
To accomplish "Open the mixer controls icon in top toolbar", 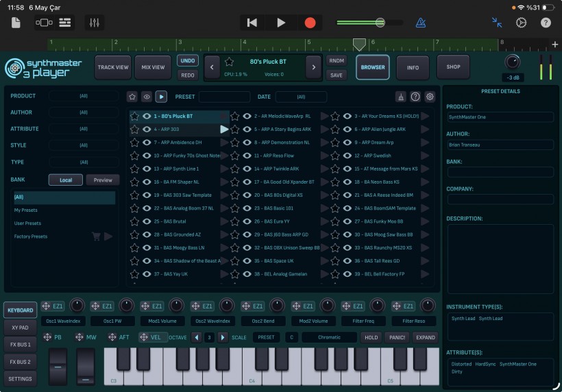I will [95, 23].
